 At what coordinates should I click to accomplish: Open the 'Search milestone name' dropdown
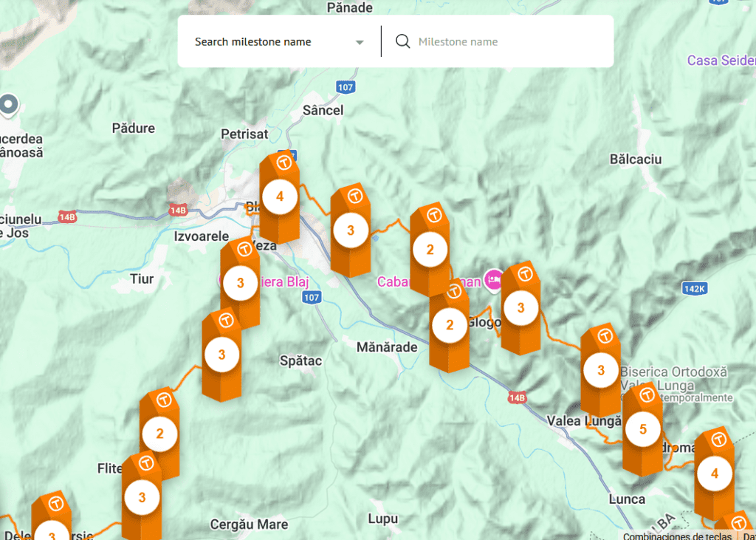pos(279,42)
